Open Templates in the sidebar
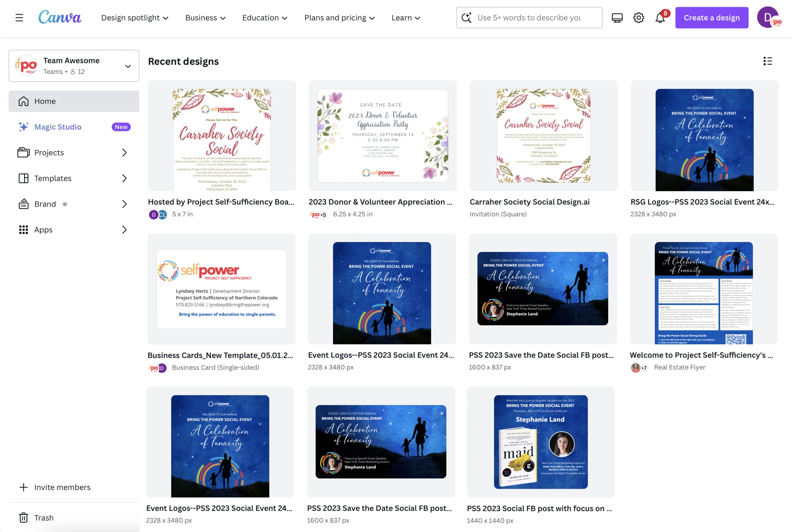This screenshot has width=792, height=532. (x=74, y=178)
